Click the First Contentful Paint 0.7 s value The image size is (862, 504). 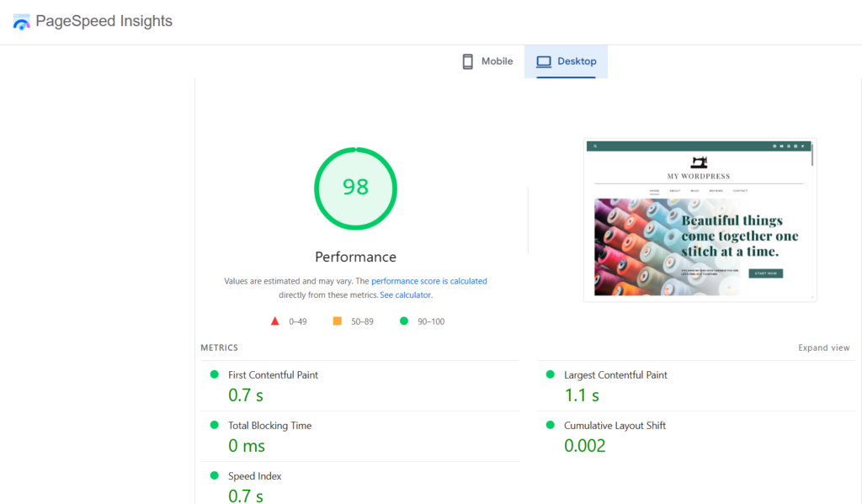click(x=246, y=395)
